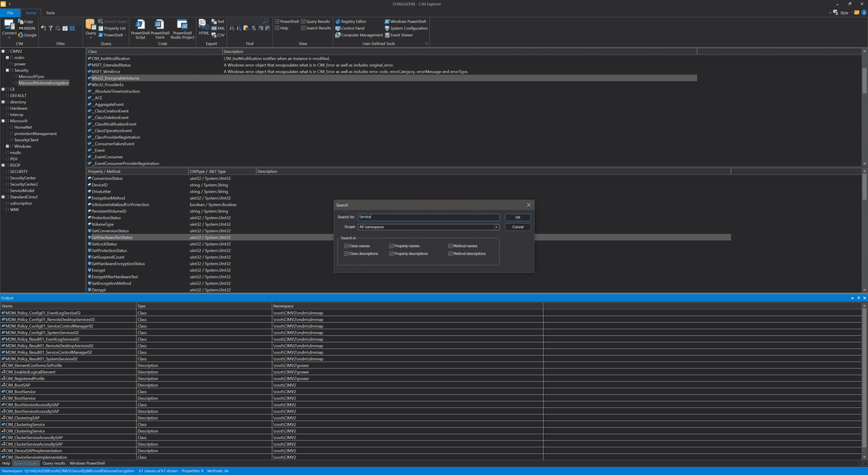Switch to the Help output tab
Image resolution: width=868 pixels, height=475 pixels.
pos(6,463)
